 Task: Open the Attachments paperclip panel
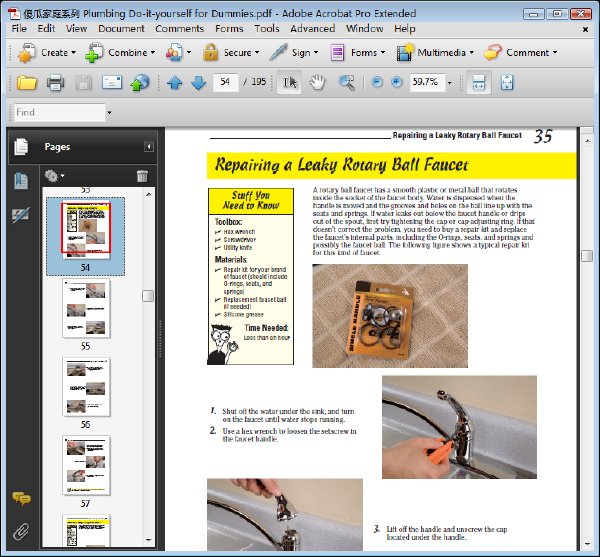coord(21,531)
